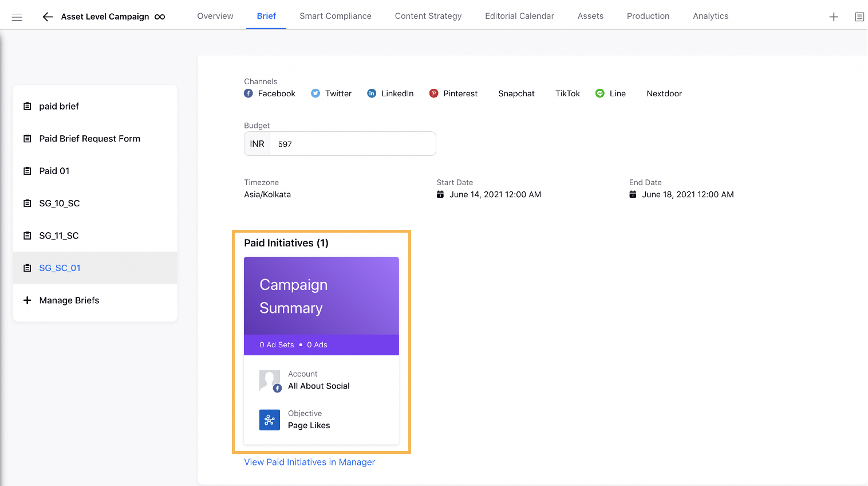The width and height of the screenshot is (868, 486).
Task: Open the notes panel icon at top right
Action: tap(859, 17)
